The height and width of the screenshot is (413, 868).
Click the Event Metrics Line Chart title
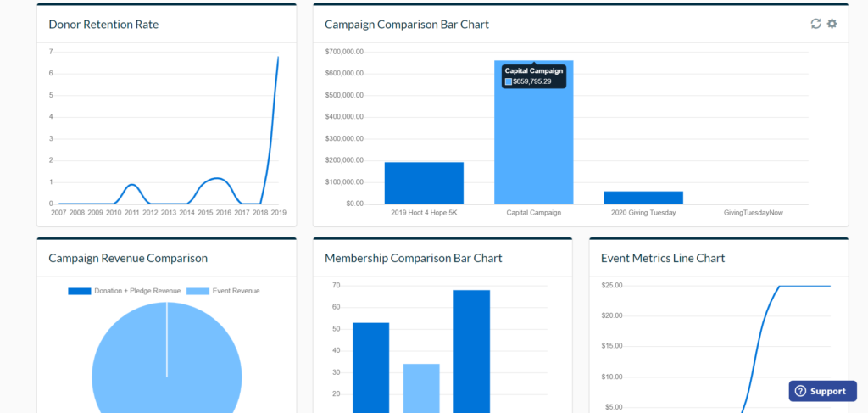click(663, 258)
